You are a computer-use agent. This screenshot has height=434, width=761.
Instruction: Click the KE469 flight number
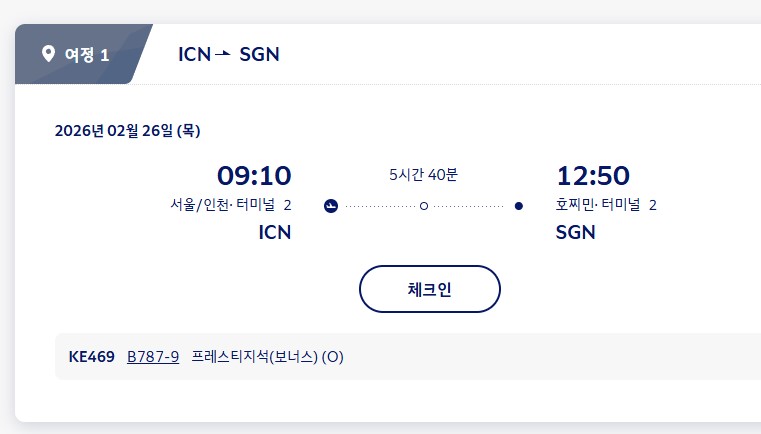(x=91, y=357)
